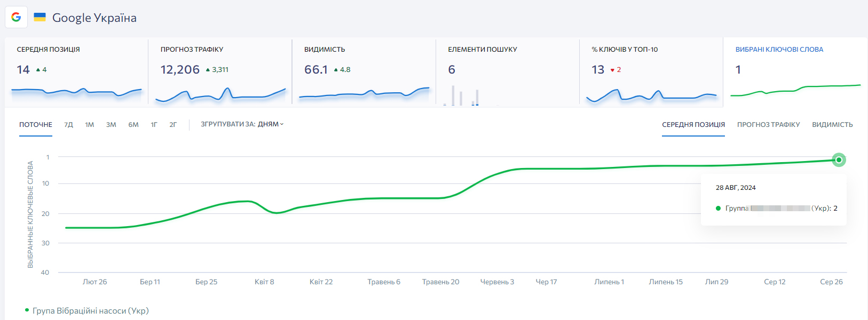Set time range to 2Г
The width and height of the screenshot is (868, 320).
tap(173, 125)
